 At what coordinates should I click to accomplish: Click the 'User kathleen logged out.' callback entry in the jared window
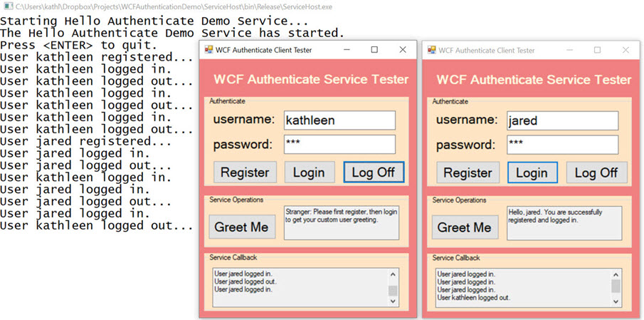point(474,297)
